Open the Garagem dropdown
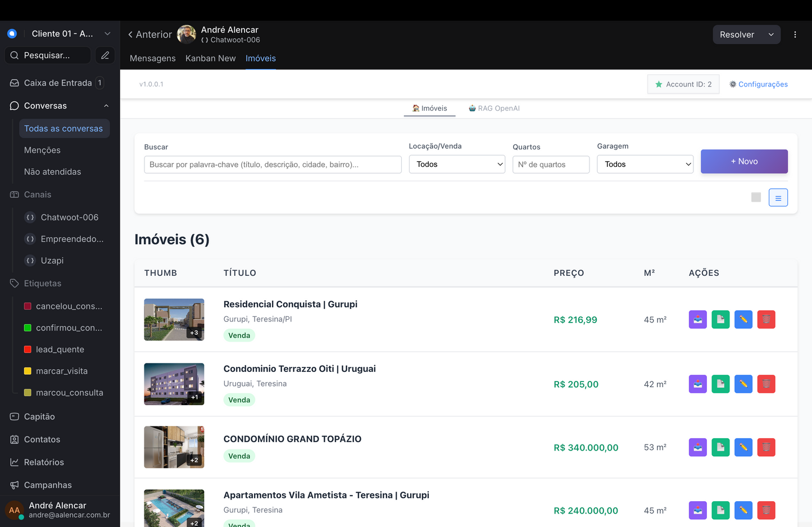This screenshot has height=527, width=812. pyautogui.click(x=645, y=164)
